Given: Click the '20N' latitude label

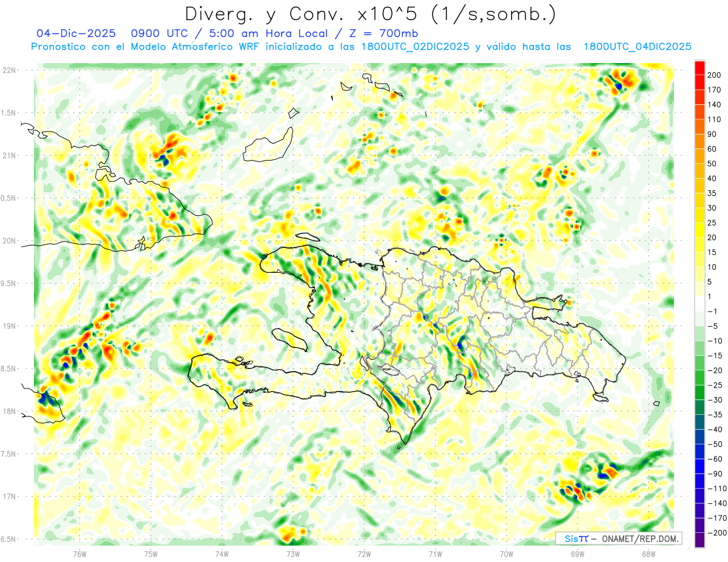Looking at the screenshot, I should tap(9, 241).
